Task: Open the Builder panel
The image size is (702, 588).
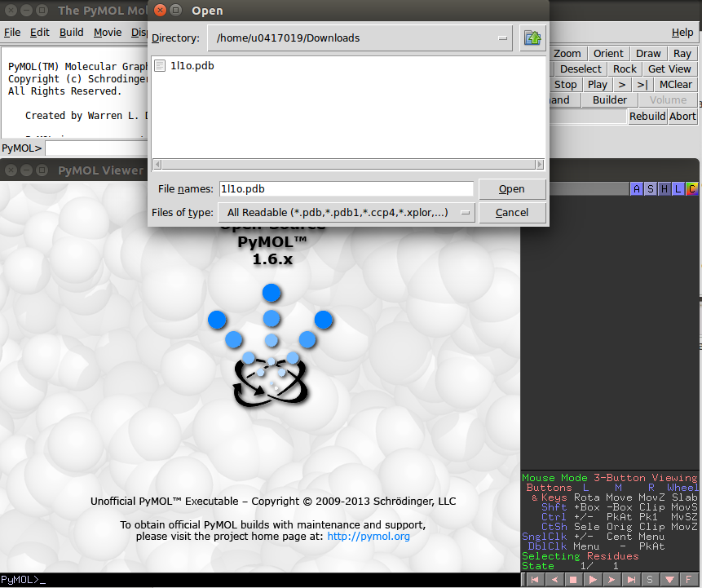Action: (x=610, y=99)
